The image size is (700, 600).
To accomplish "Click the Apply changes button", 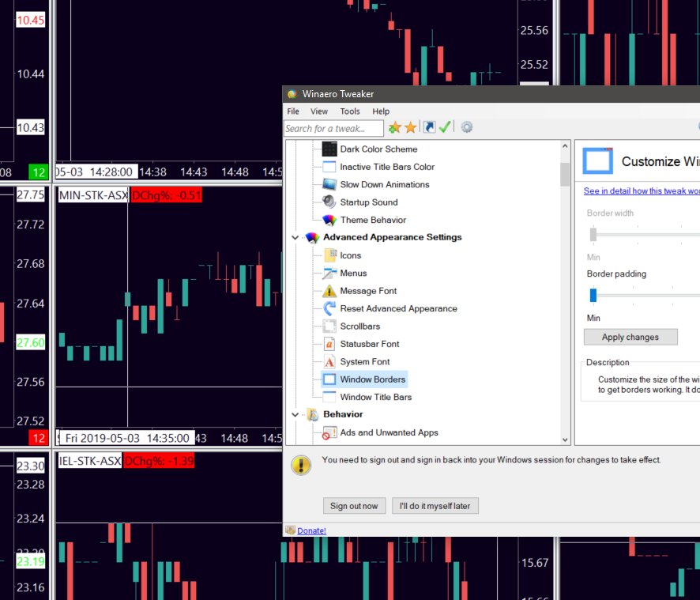I will 630,337.
